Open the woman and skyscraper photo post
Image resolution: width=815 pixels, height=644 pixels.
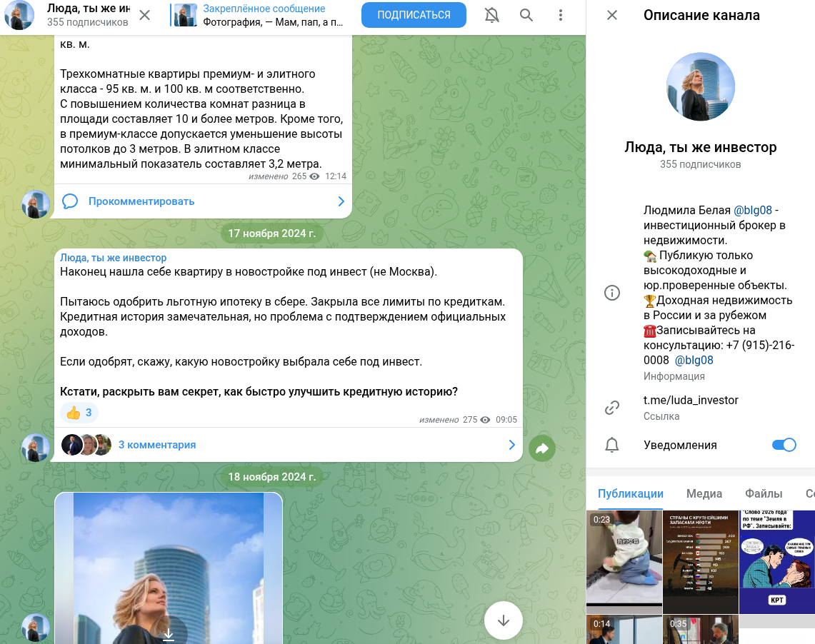[x=169, y=568]
